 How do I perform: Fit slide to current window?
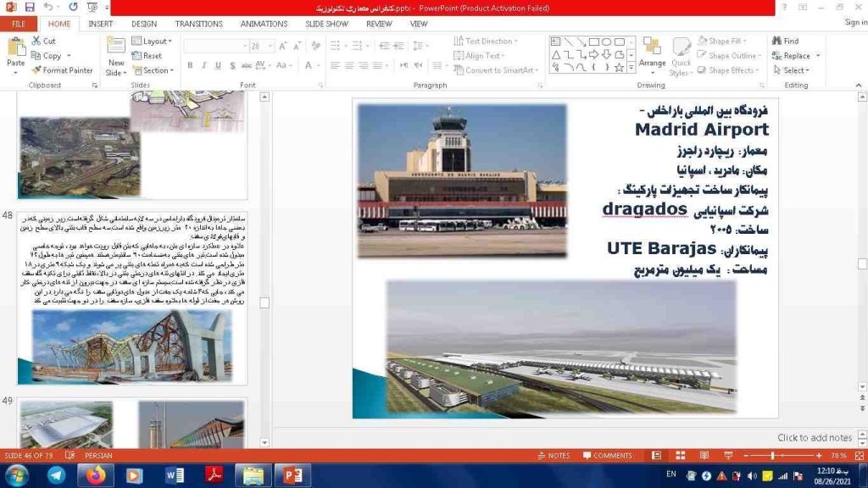860,455
